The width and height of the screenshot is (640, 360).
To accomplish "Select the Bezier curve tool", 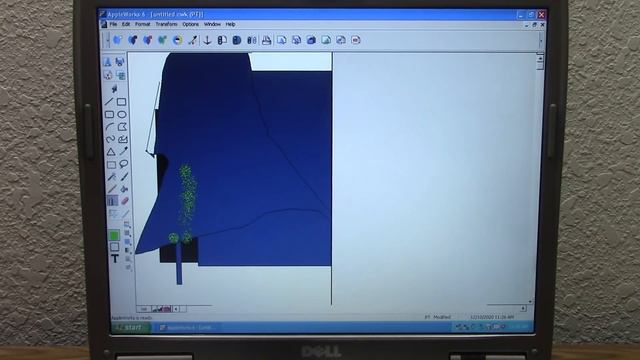I will click(x=123, y=139).
